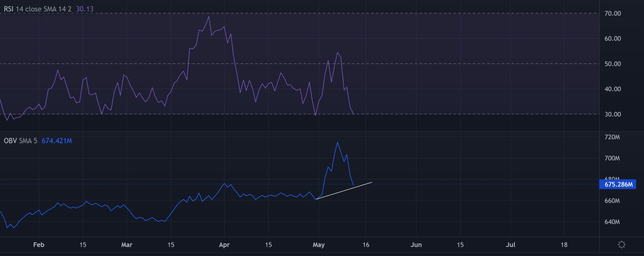This screenshot has height=256, width=644.
Task: Select the OBV value 674.421M readout
Action: pos(57,141)
